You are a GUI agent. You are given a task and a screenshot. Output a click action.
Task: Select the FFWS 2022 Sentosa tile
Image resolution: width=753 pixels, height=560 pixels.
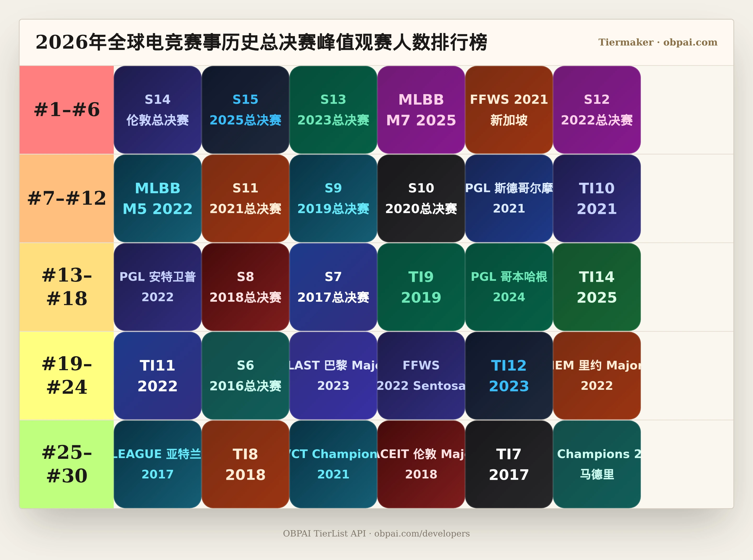point(421,376)
